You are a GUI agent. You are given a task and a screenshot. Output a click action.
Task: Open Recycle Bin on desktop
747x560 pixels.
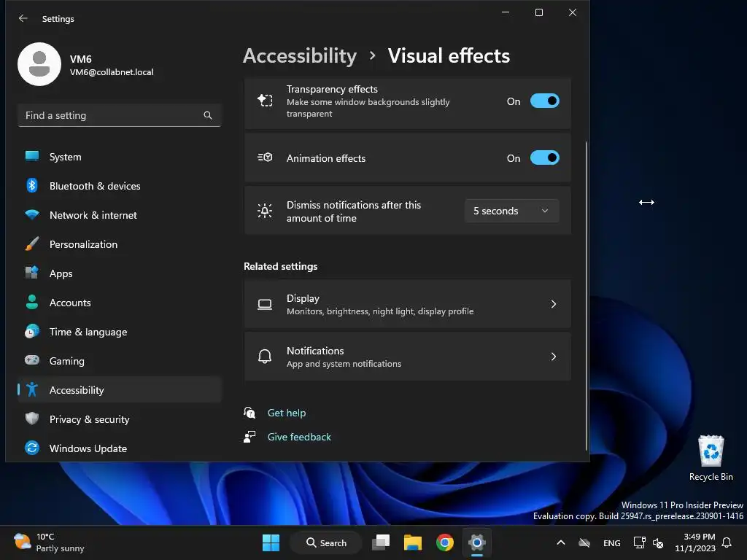click(x=711, y=458)
